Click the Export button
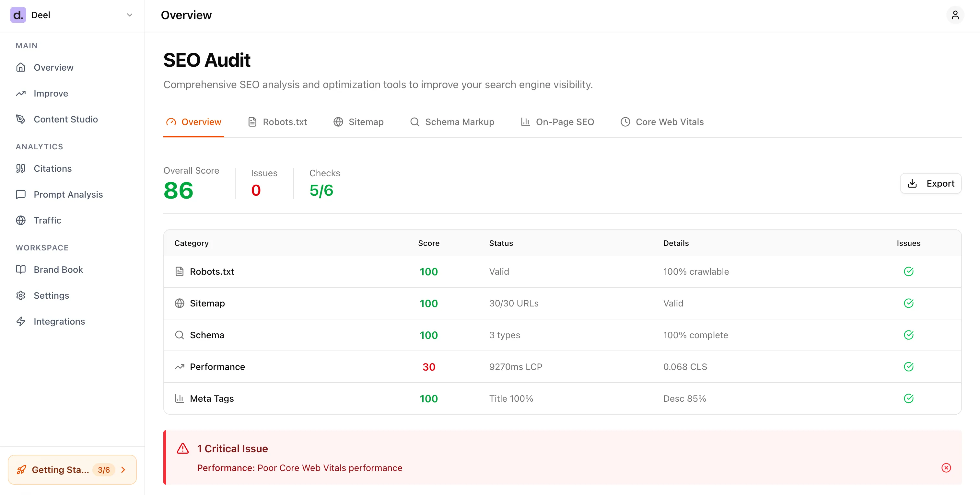This screenshot has width=980, height=495. 931,183
